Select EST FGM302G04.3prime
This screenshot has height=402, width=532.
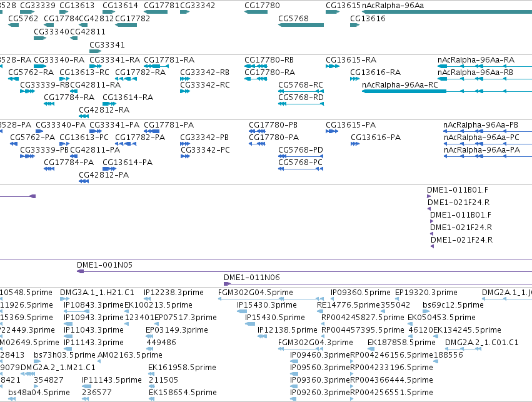[x=316, y=343]
